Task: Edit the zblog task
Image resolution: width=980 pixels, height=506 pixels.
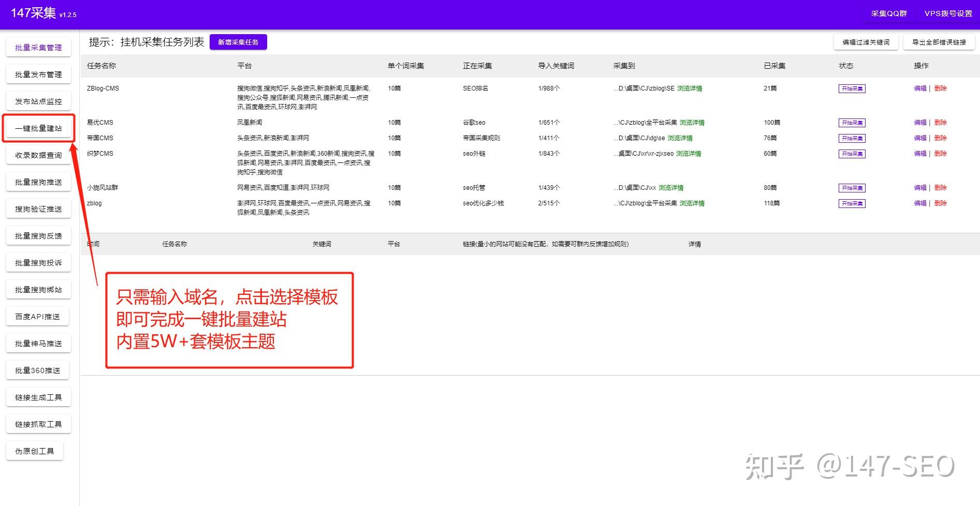Action: (920, 203)
